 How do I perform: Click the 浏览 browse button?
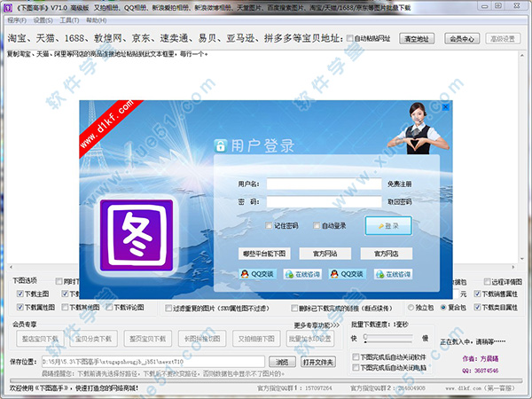282,362
